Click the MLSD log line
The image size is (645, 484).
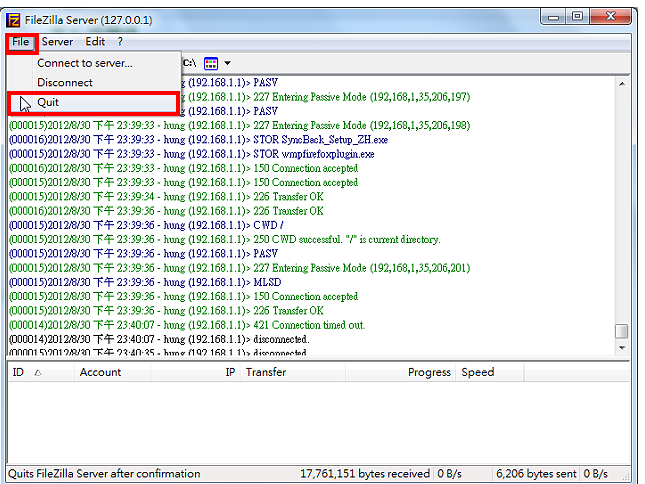tap(145, 283)
